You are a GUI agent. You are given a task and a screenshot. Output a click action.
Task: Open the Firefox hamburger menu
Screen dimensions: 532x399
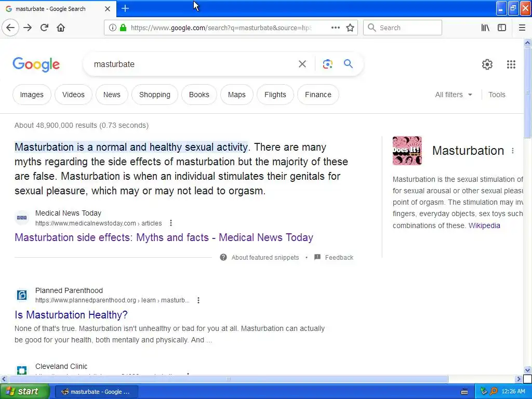click(x=522, y=28)
